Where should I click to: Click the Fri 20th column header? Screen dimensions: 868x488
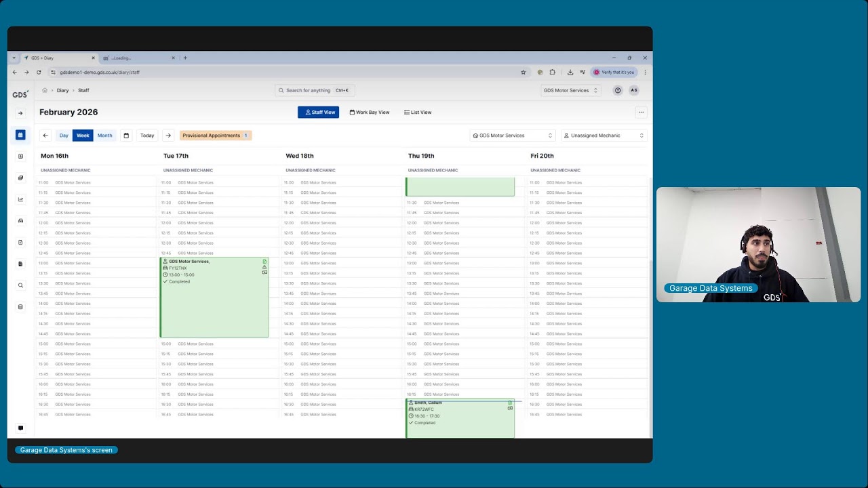click(542, 156)
